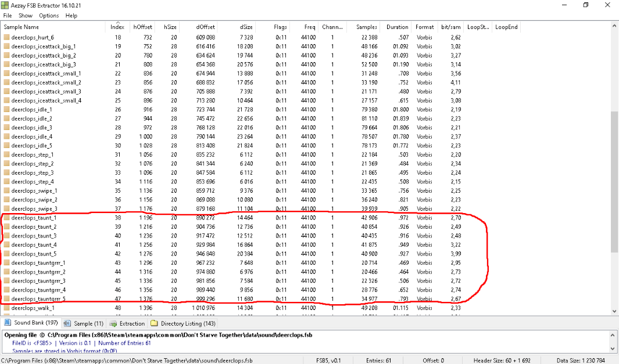Open the Show menu
The width and height of the screenshot is (619, 364).
pyautogui.click(x=26, y=16)
